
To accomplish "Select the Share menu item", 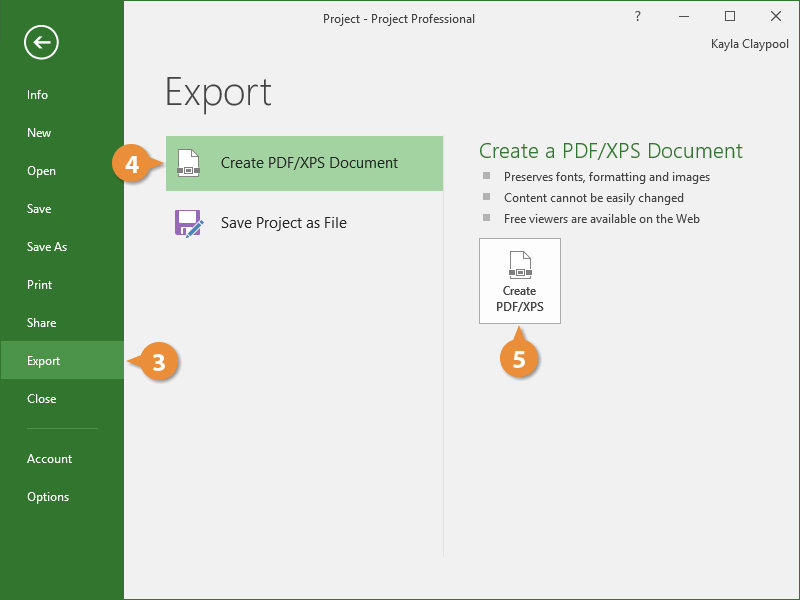I will (x=42, y=323).
